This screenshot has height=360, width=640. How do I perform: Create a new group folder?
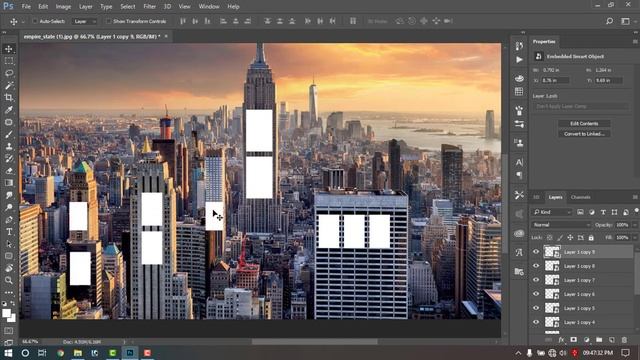pyautogui.click(x=599, y=340)
